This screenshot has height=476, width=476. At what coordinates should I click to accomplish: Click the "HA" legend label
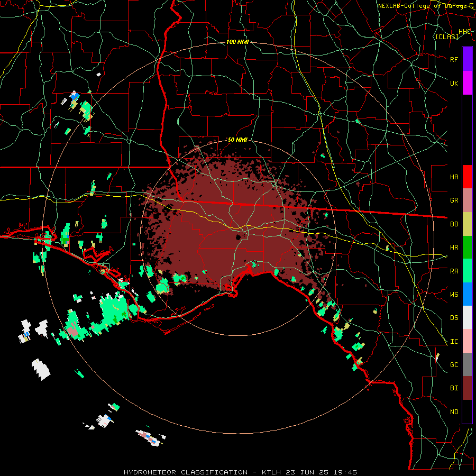[x=454, y=177]
